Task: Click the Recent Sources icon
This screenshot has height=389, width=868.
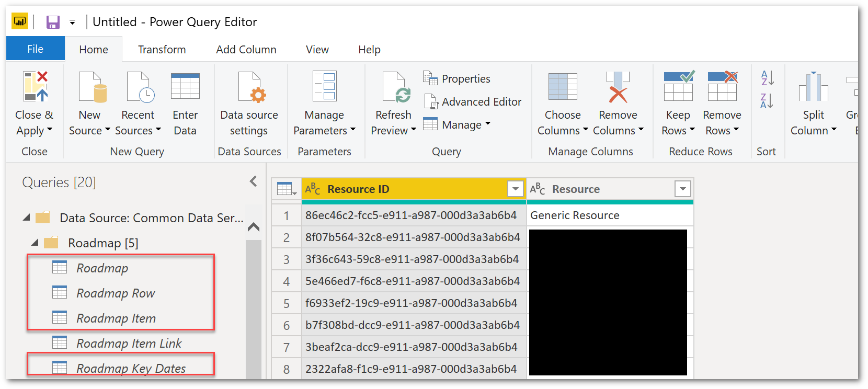Action: 140,87
